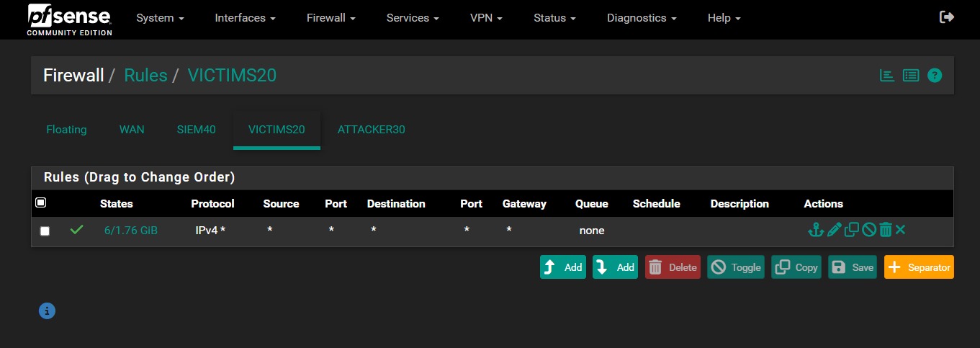Click the anchor icon in rule Actions
Image resolution: width=980 pixels, height=348 pixels.
[815, 231]
